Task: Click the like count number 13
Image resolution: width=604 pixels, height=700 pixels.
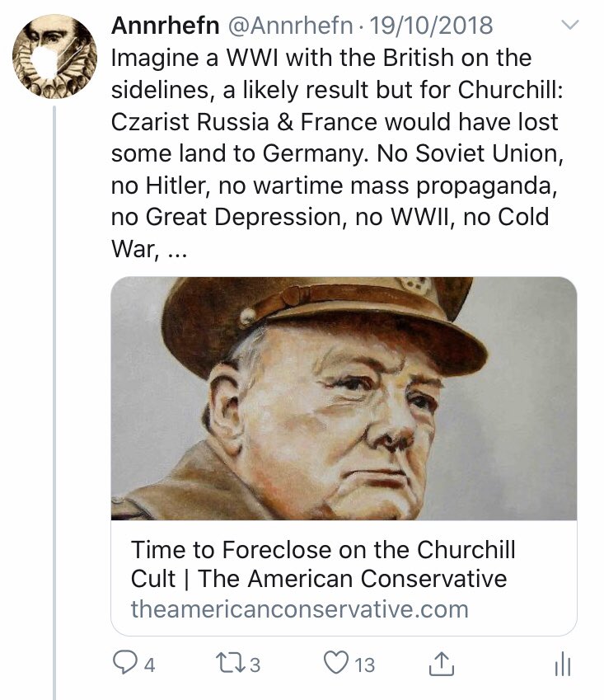Action: 364,664
